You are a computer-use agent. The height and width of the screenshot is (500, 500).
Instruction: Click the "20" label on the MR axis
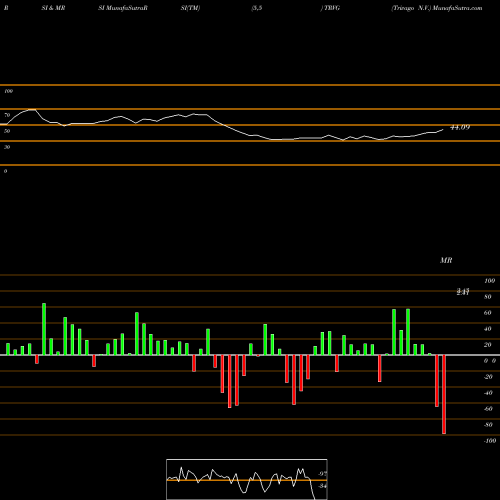488,345
